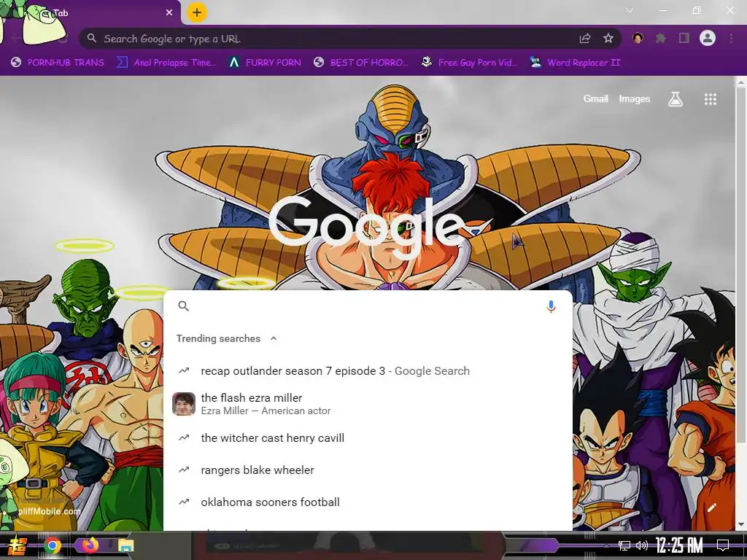Open the pinned avatar extension icon
The height and width of the screenshot is (560, 747).
[638, 38]
